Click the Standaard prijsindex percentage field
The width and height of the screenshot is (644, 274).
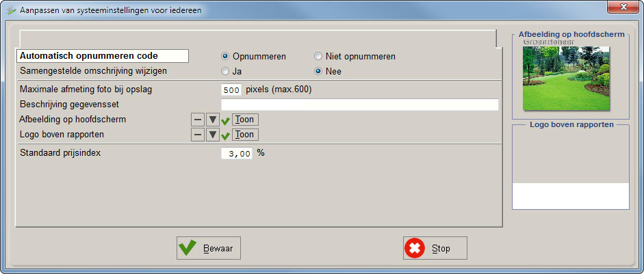pos(237,154)
